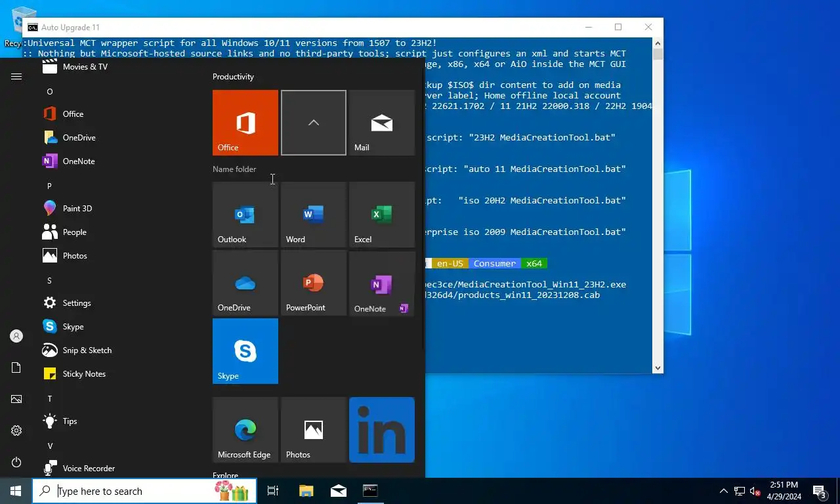The height and width of the screenshot is (504, 840).
Task: Launch Paint 3D app
Action: pos(119,209)
